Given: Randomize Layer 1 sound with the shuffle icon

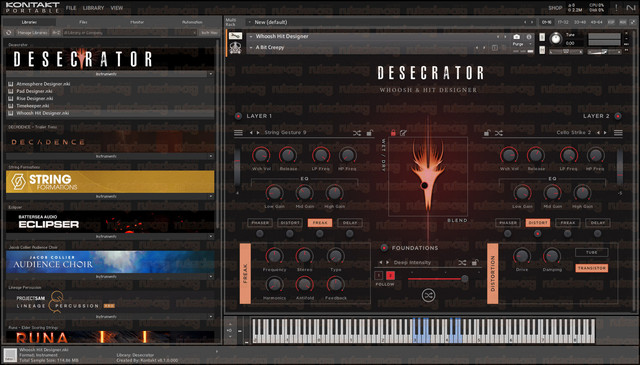Looking at the screenshot, I should (x=357, y=133).
